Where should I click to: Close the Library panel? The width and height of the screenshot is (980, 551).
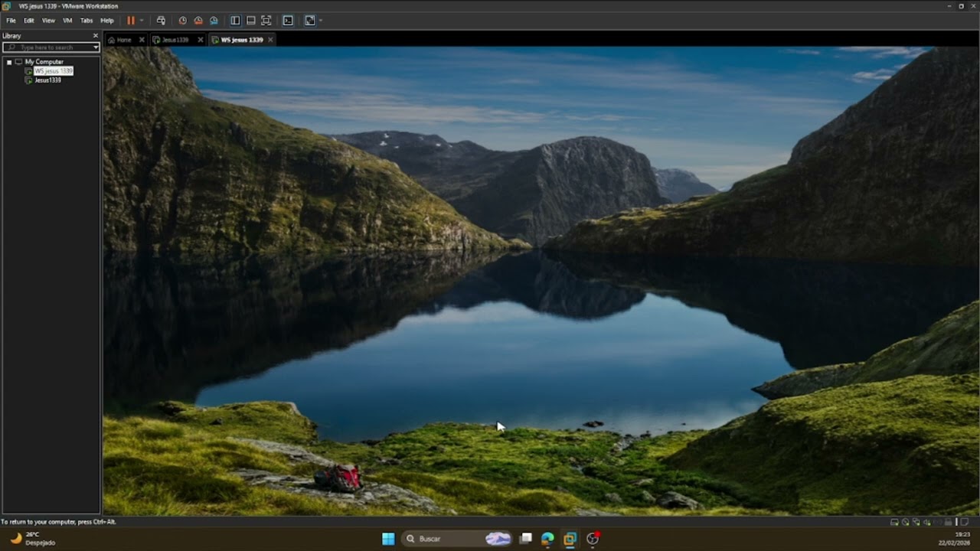(x=96, y=36)
